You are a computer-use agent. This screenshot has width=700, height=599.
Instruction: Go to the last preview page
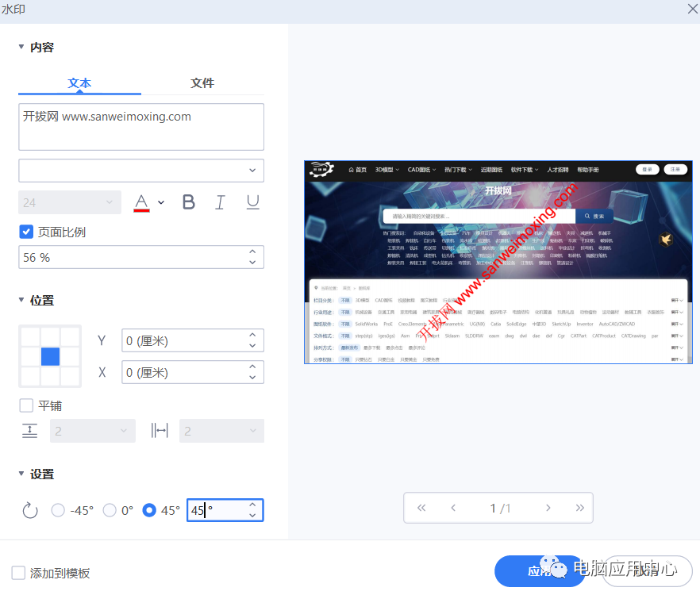click(580, 508)
